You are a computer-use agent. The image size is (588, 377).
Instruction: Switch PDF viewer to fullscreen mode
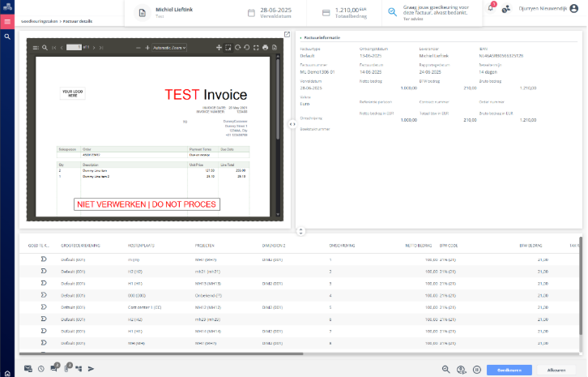point(256,47)
